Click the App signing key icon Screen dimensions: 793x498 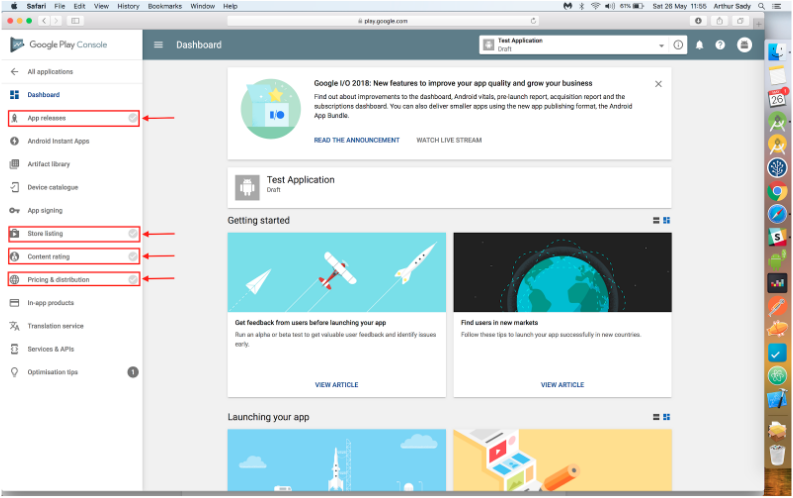pyautogui.click(x=14, y=210)
